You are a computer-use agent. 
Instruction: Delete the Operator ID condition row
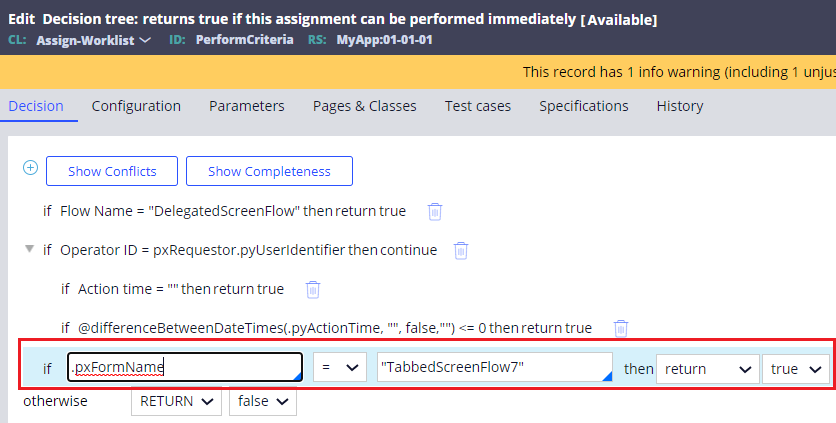tap(461, 251)
